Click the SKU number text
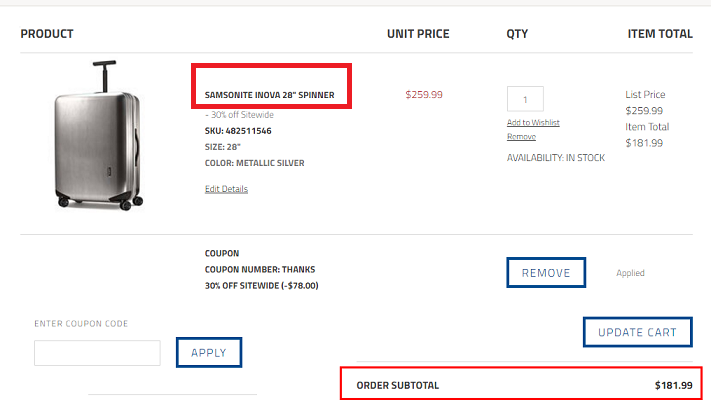Screen dimensions: 711x407 tap(236, 131)
